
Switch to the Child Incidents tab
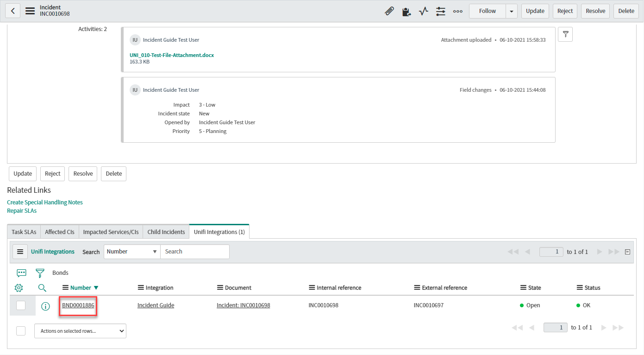point(166,232)
